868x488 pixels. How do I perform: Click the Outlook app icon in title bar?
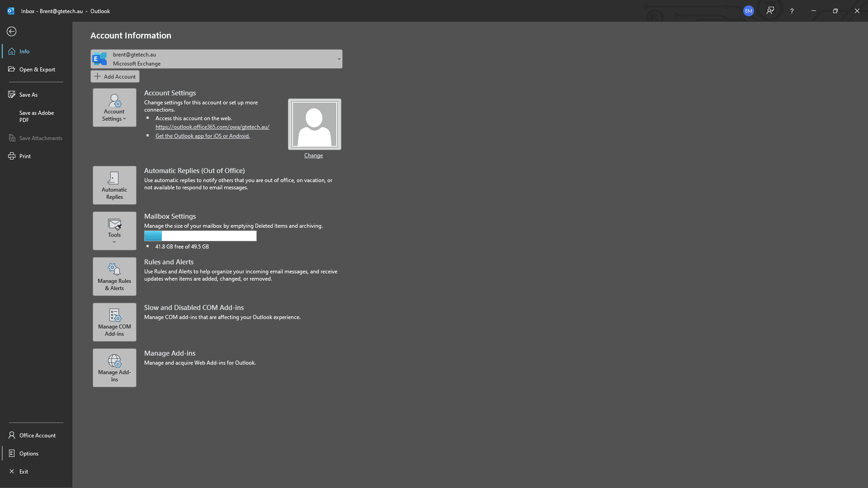point(11,11)
